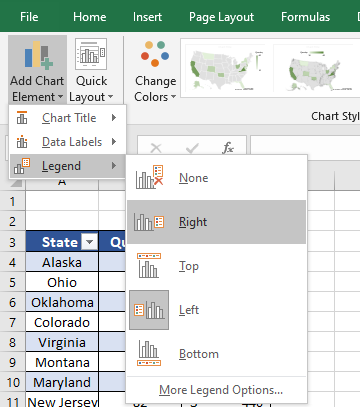Click the Left legend position icon

[x=149, y=310]
